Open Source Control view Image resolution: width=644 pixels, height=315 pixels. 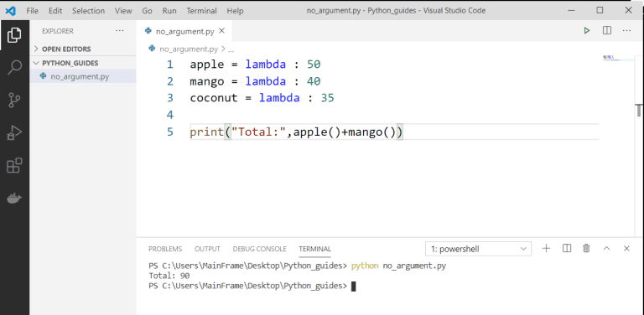[x=14, y=101]
